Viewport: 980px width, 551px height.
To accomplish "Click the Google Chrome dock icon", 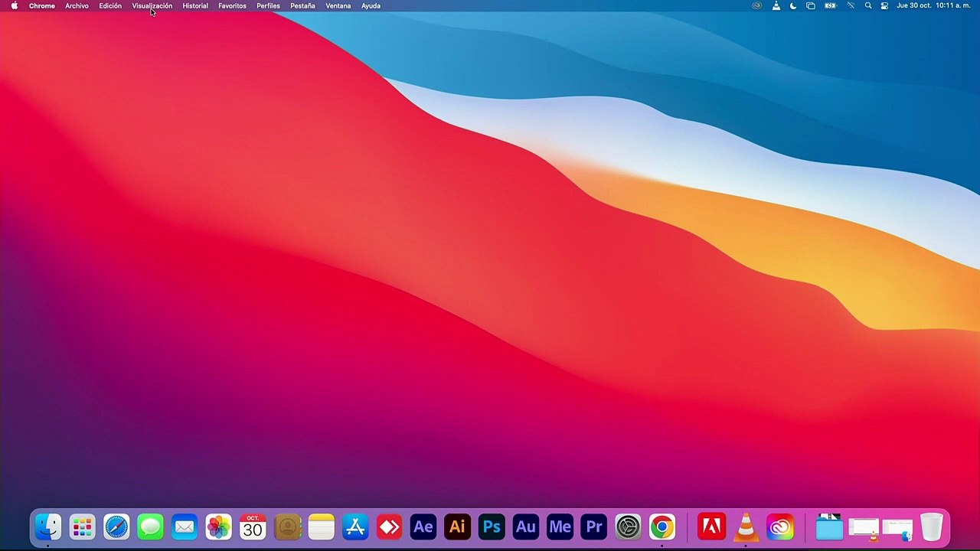I will click(x=662, y=527).
